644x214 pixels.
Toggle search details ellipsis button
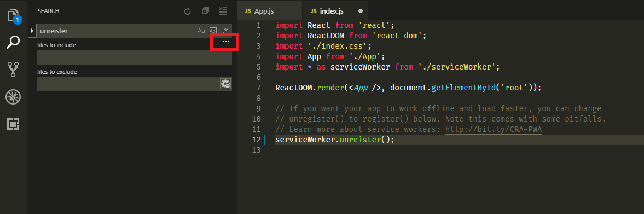click(x=225, y=42)
